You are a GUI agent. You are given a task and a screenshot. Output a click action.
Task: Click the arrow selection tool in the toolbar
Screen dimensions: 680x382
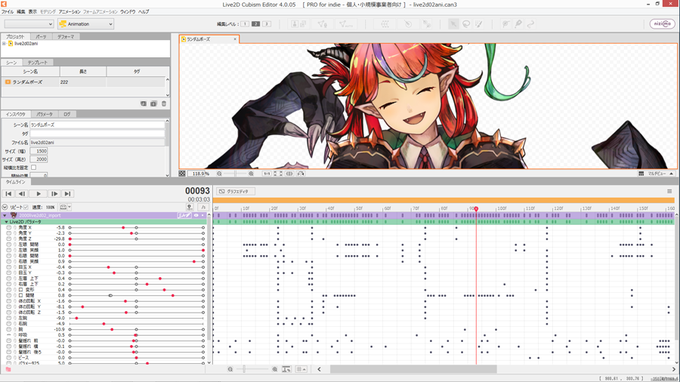pyautogui.click(x=453, y=24)
